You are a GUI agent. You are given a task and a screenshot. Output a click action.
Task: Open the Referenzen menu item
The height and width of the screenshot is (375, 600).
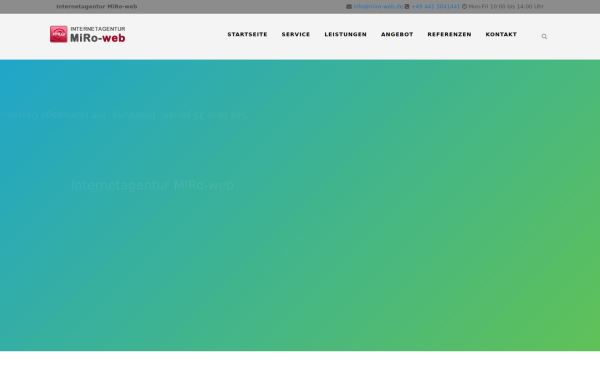(x=450, y=34)
